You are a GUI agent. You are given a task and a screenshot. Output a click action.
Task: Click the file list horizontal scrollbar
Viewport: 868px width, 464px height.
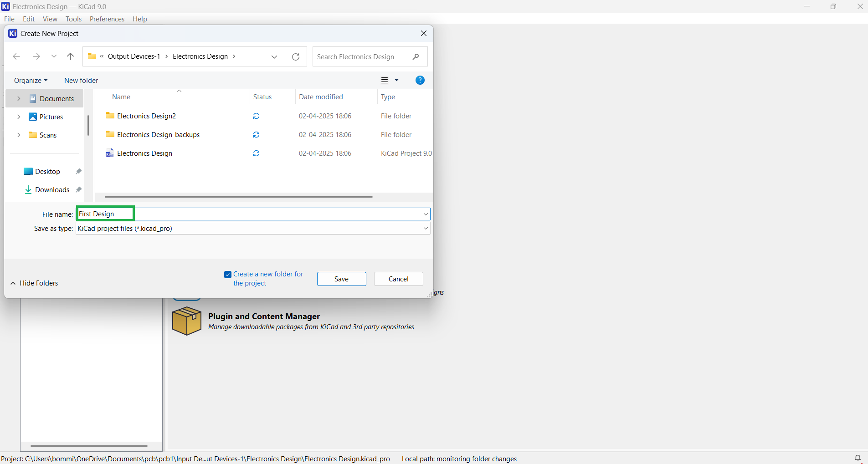pos(238,197)
